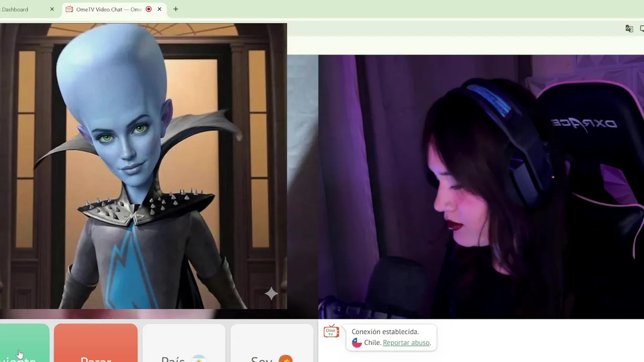Click the recording indicator on OmeTV tab

pos(148,9)
